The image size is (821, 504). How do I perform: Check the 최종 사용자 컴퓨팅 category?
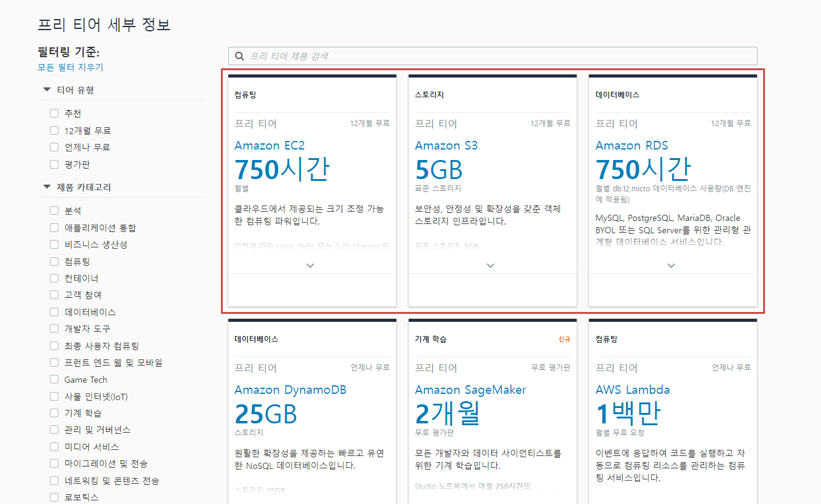54,346
